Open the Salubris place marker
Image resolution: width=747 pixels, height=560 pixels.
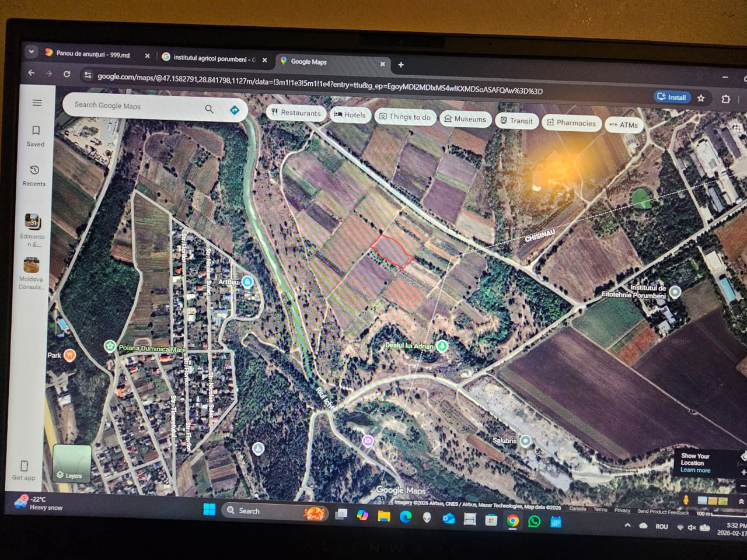coord(525,441)
